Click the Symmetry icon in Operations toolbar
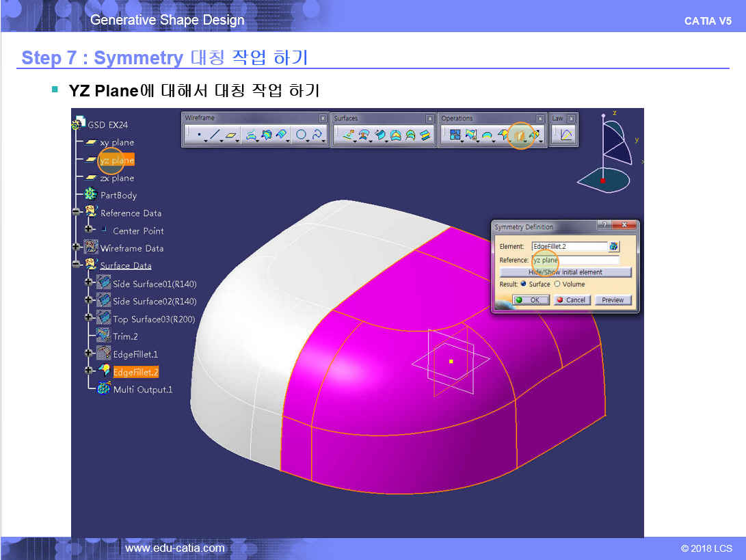The width and height of the screenshot is (746, 560). 519,135
